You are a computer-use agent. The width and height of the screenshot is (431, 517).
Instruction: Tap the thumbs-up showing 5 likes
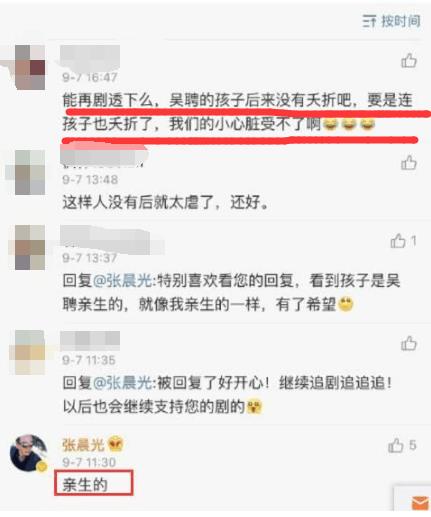pos(402,445)
